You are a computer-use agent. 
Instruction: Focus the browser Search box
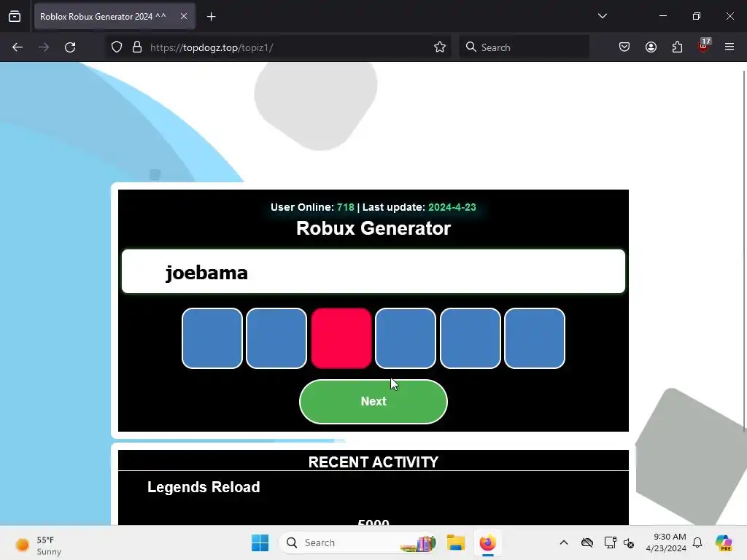[524, 47]
